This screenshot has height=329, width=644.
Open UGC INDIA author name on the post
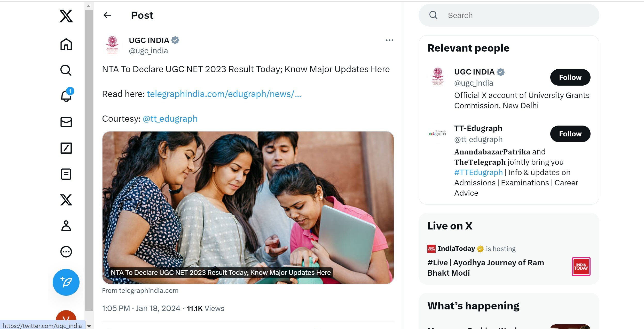pyautogui.click(x=149, y=40)
